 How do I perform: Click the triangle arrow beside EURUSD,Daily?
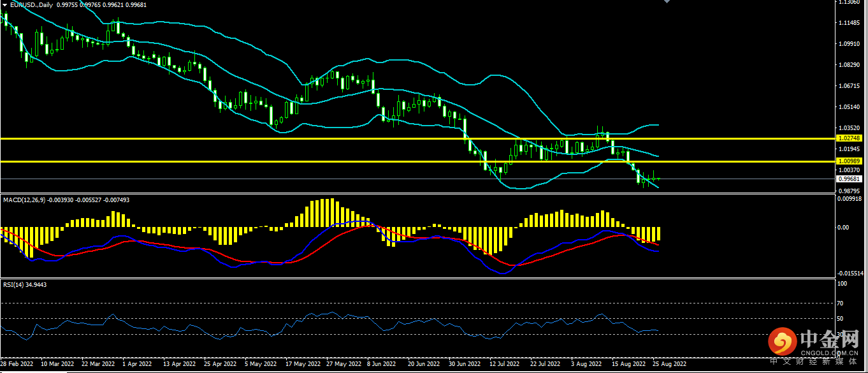5,5
